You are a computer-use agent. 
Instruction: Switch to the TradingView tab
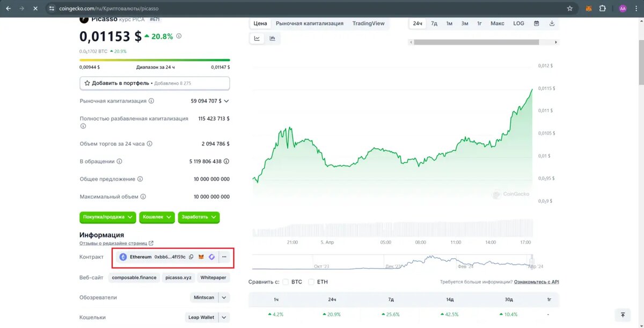pos(369,24)
